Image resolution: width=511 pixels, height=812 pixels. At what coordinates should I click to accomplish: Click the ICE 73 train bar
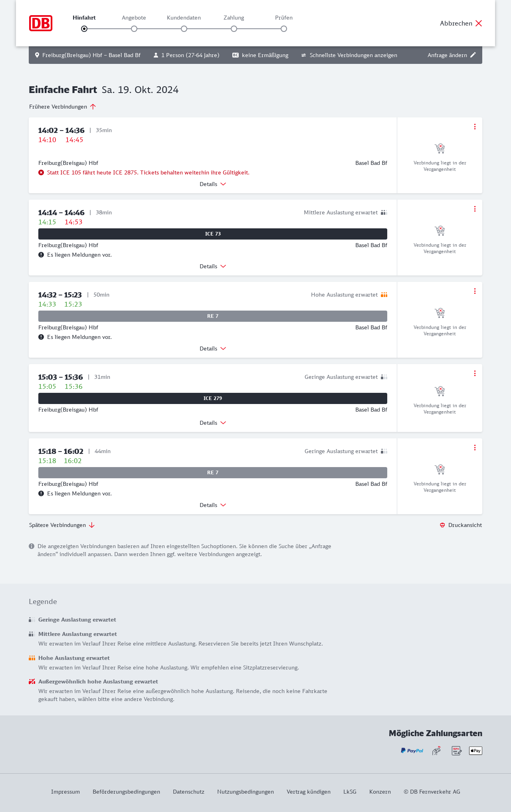[213, 234]
